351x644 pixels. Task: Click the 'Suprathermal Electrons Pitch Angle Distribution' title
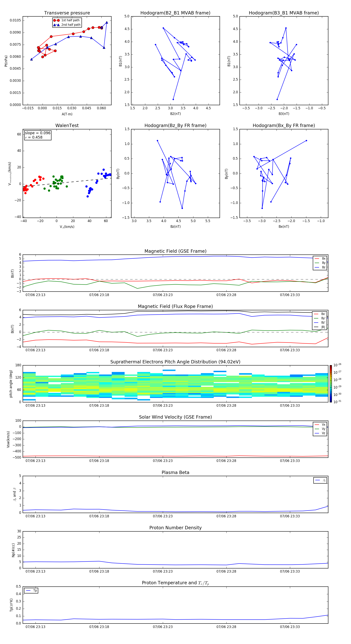point(175,362)
